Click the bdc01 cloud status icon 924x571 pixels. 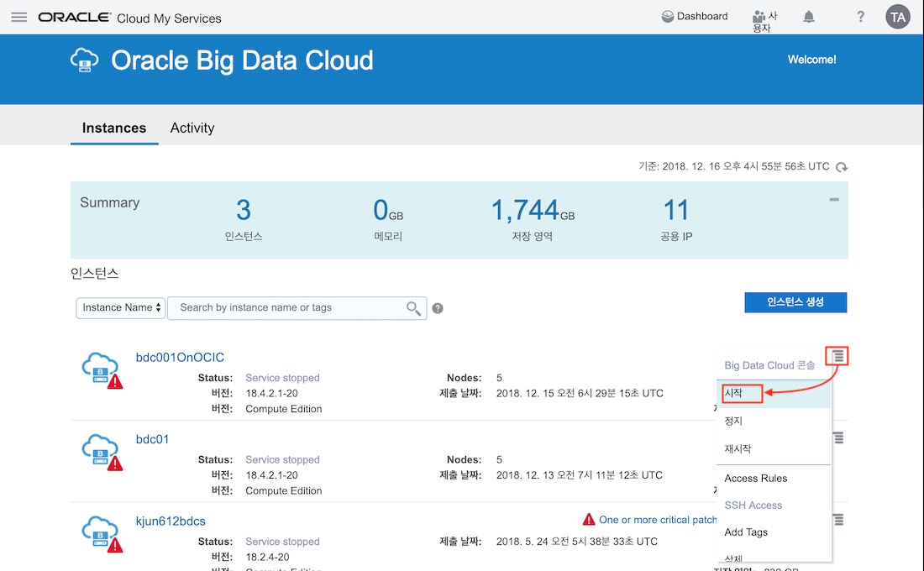101,451
